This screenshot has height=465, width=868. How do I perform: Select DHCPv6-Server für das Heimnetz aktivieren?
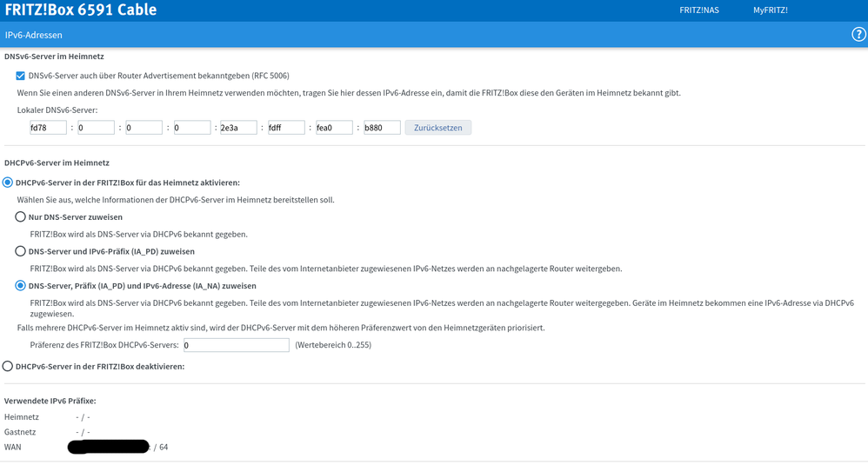coord(8,183)
